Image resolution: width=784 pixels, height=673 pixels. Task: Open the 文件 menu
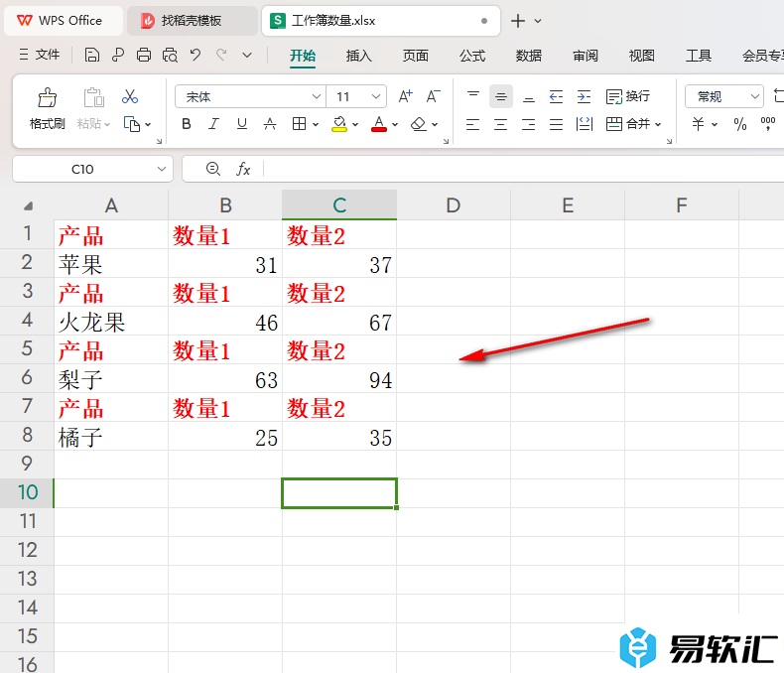[x=40, y=55]
